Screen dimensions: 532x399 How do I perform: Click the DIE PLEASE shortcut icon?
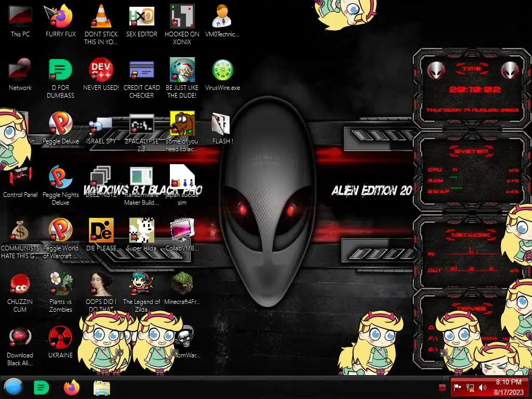[x=101, y=230]
